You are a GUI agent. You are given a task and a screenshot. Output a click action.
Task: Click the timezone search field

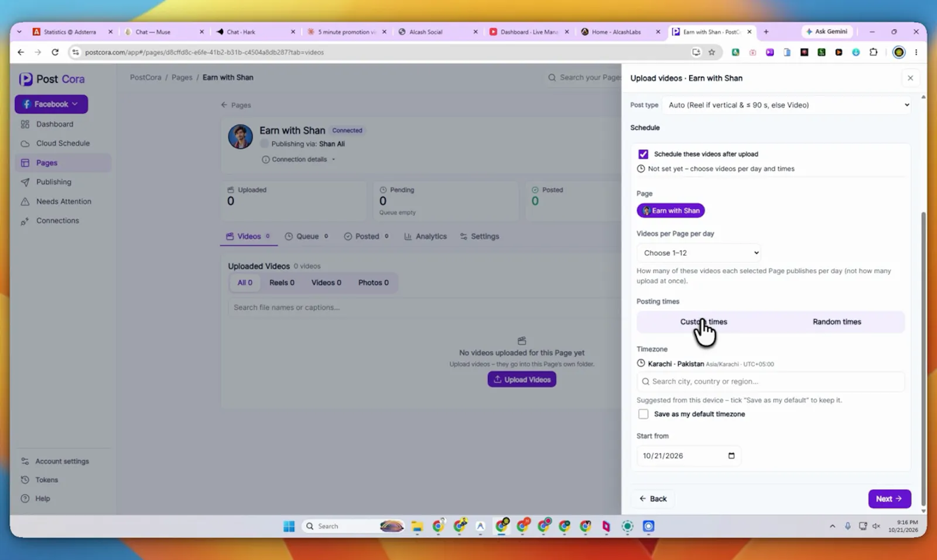point(771,382)
